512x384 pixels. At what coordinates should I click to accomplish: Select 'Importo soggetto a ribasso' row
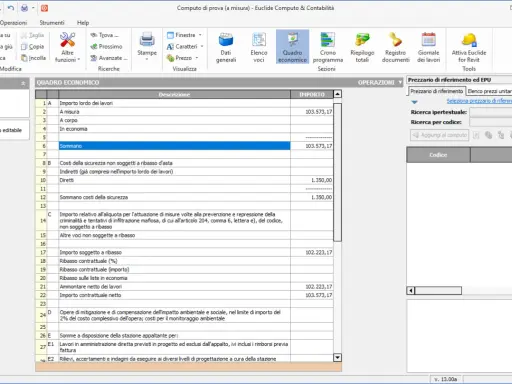(184, 253)
